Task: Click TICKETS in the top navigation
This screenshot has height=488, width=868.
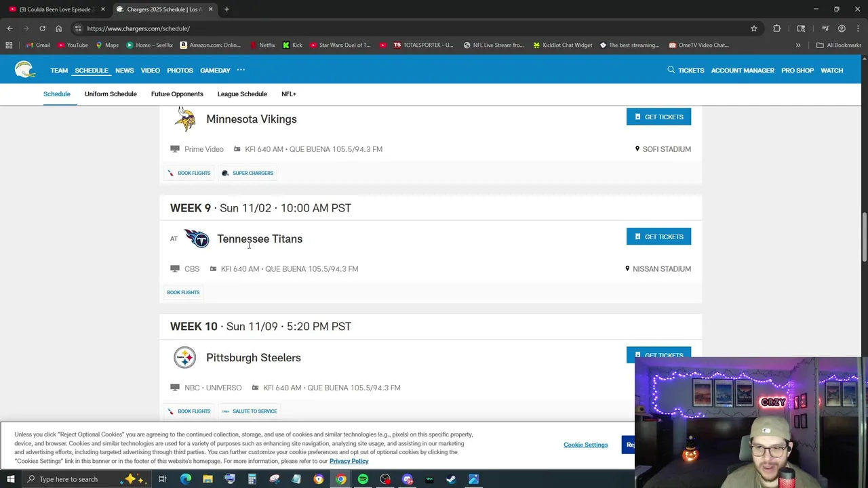Action: (691, 70)
